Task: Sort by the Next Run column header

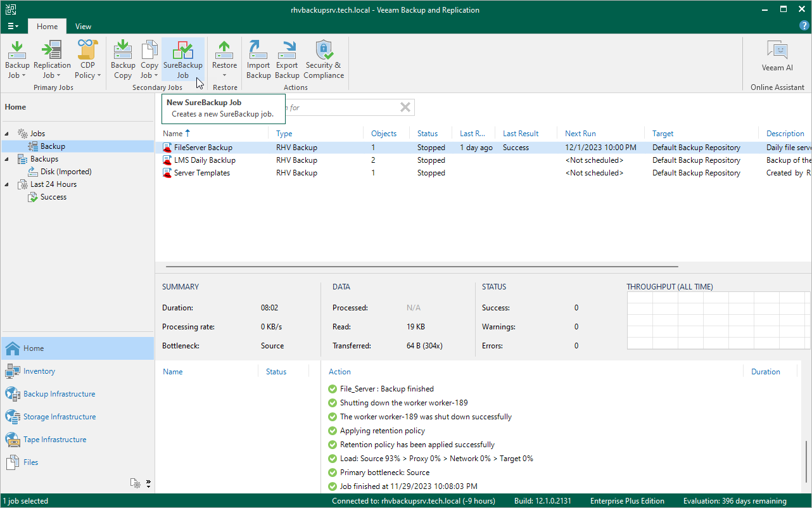Action: [580, 134]
